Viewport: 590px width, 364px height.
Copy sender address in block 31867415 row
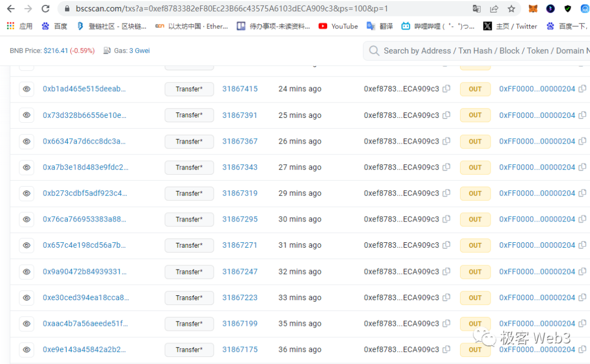click(x=446, y=89)
